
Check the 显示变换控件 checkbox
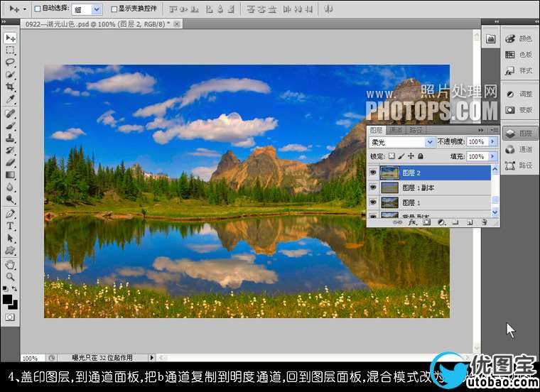tap(114, 9)
